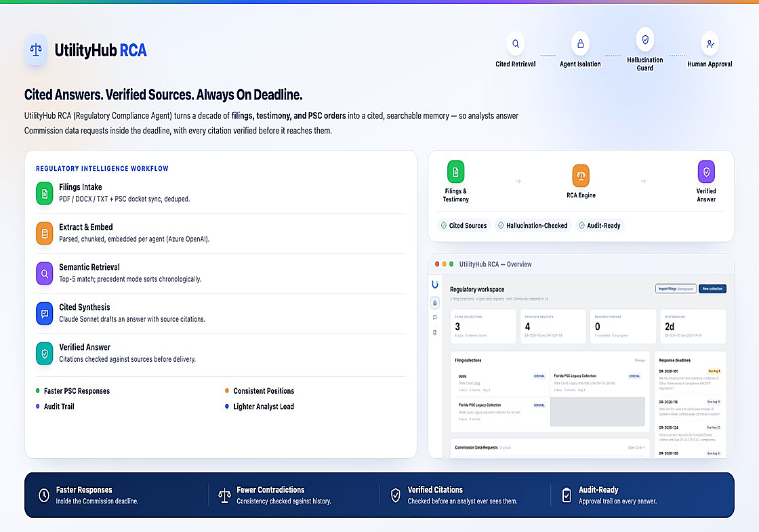759x532 pixels.
Task: Open the Manage link in Filing collections
Action: pos(640,360)
